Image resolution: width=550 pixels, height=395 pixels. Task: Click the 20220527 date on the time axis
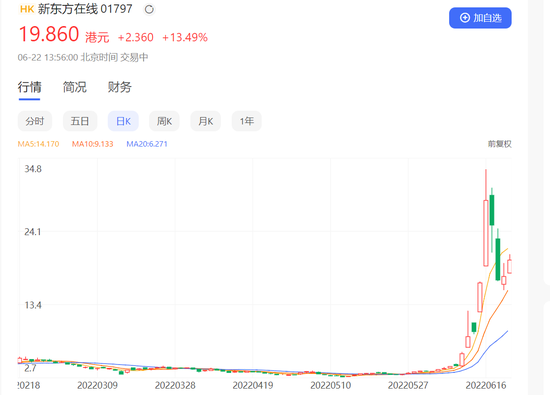click(x=408, y=386)
